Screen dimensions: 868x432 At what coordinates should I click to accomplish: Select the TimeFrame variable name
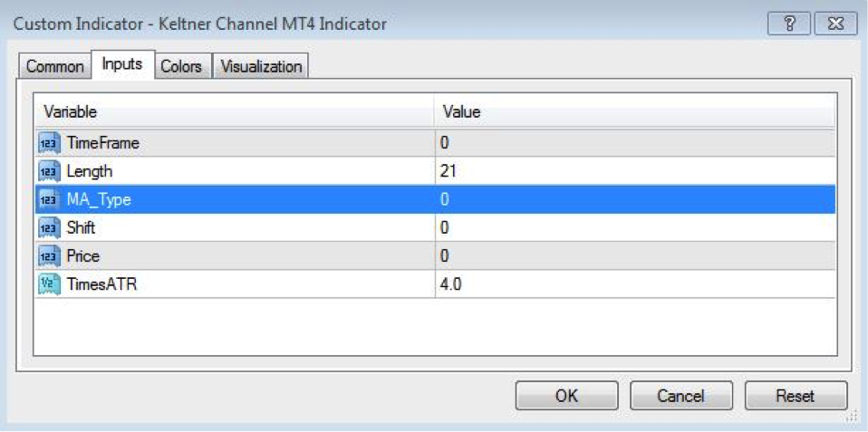pyautogui.click(x=103, y=143)
